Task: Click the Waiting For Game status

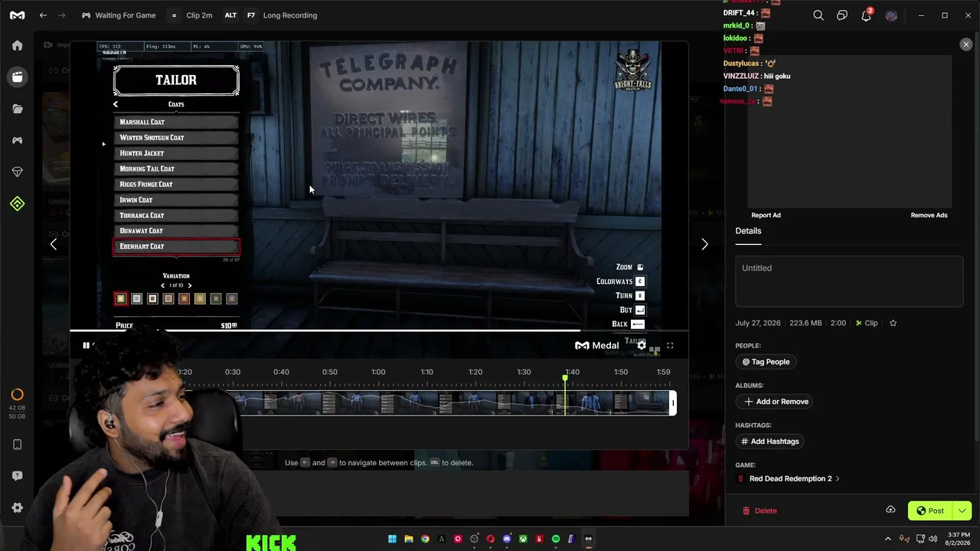Action: pos(119,15)
